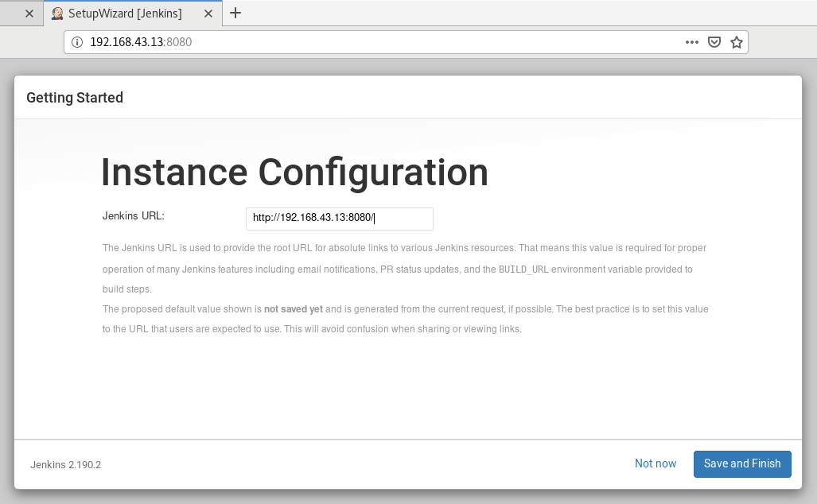
Task: Click the Save and Finish button
Action: (x=742, y=464)
